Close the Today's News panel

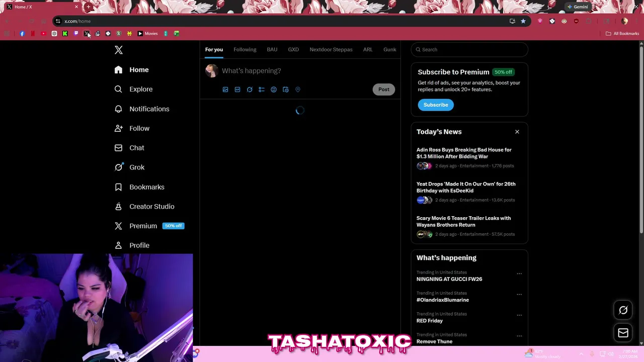pos(517,132)
